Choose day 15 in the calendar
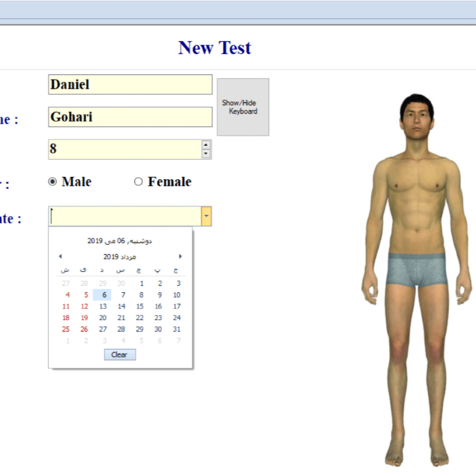This screenshot has height=476, width=476. click(x=140, y=306)
